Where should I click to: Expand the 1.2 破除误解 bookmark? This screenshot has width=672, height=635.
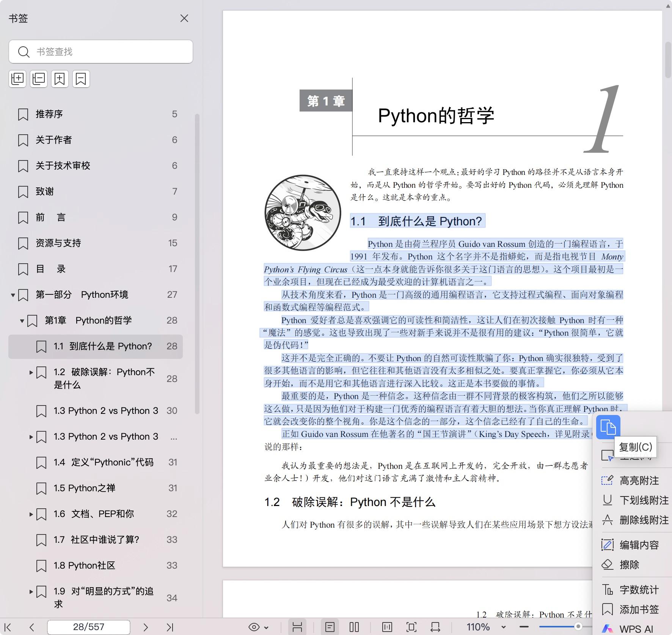click(x=31, y=373)
